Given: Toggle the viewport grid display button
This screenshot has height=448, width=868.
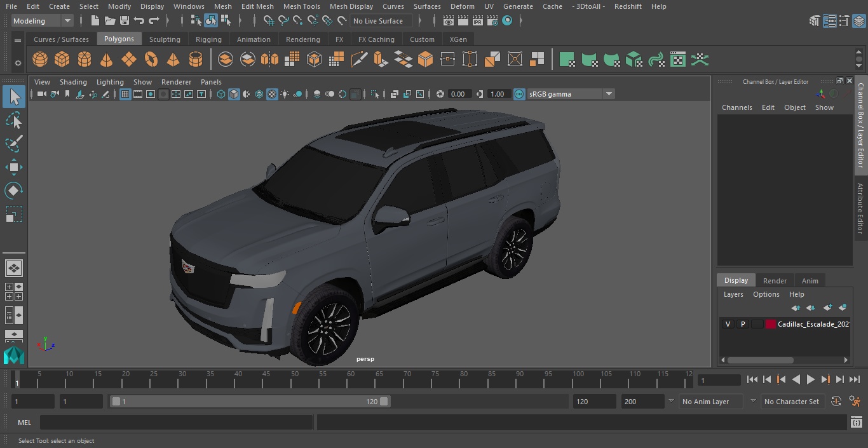Looking at the screenshot, I should coord(125,94).
